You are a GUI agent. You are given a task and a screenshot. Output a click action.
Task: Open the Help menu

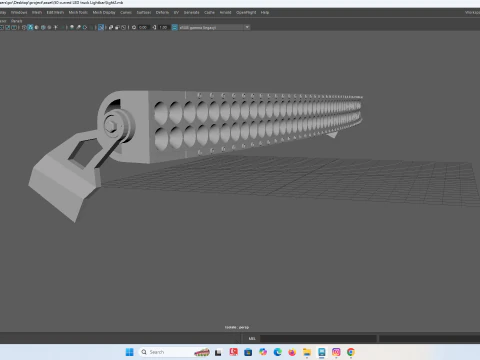(265, 12)
